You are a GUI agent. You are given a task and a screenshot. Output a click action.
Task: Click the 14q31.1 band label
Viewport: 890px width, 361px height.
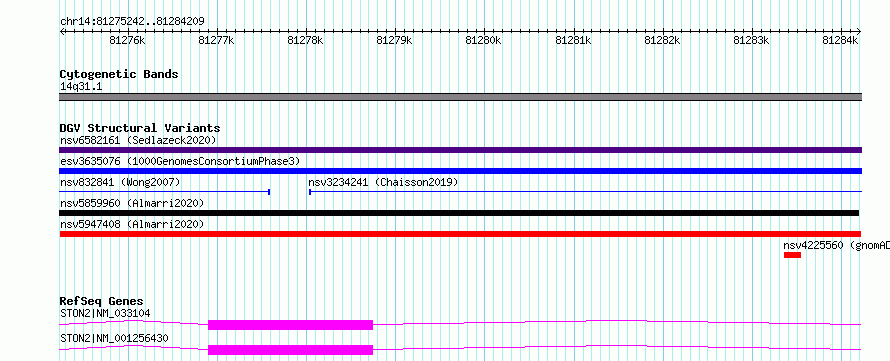(x=81, y=87)
